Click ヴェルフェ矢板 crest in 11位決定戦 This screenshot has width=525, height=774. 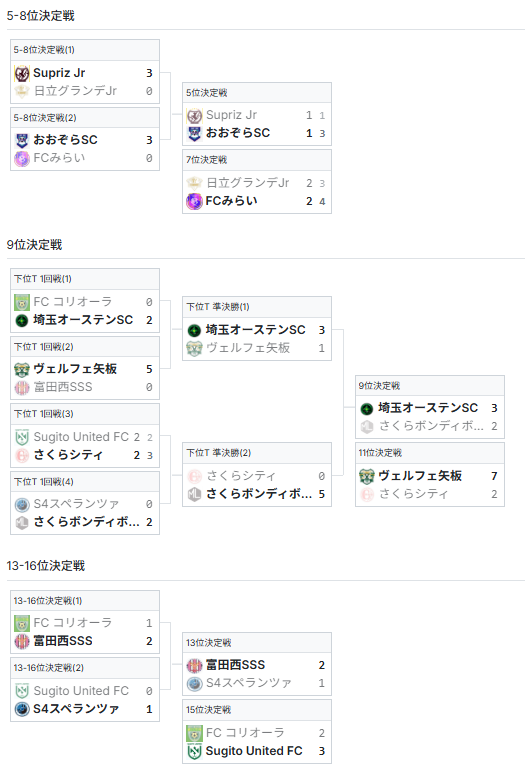pyautogui.click(x=367, y=476)
